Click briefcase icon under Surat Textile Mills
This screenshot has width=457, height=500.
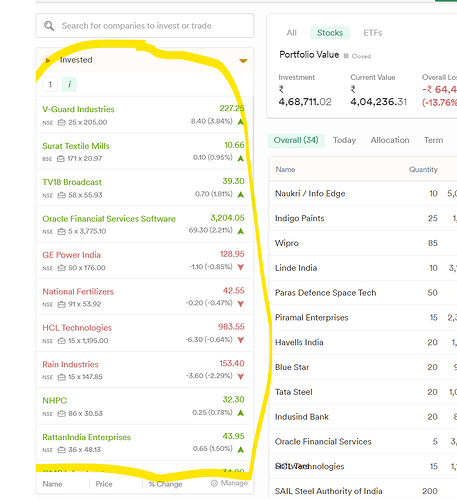point(61,159)
